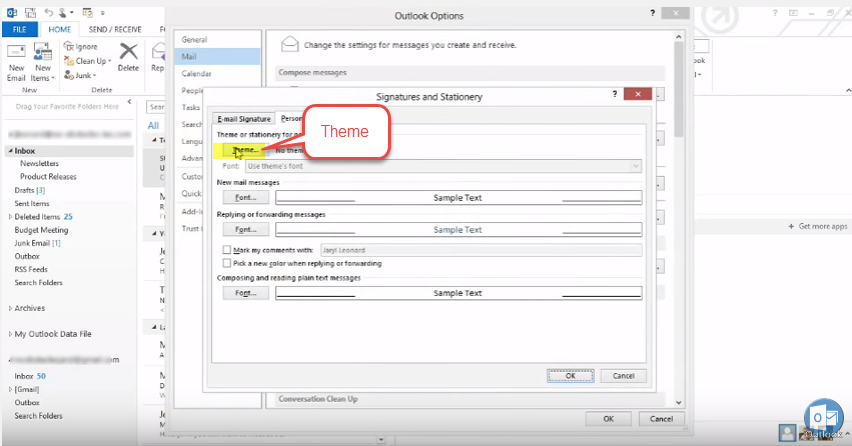Click the Send/Receive All Folders quick access icon
Viewport: 852px width, 446px height.
coord(30,12)
